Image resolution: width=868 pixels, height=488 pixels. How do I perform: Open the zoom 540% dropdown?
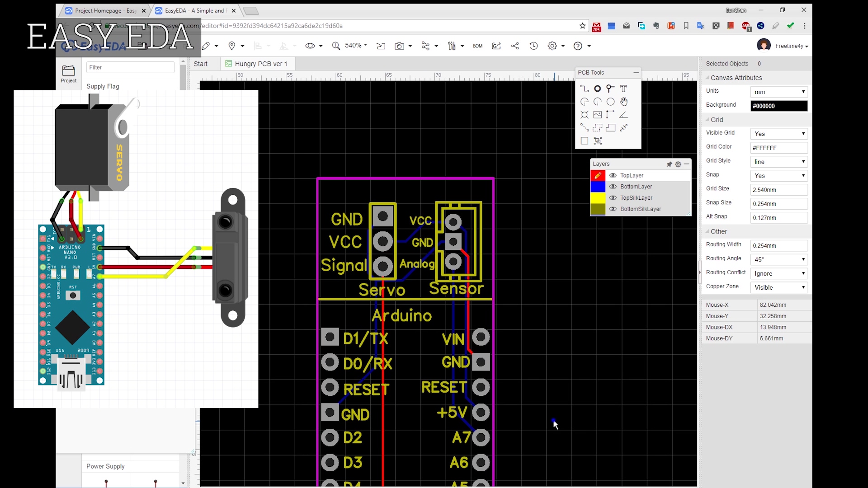tap(356, 46)
